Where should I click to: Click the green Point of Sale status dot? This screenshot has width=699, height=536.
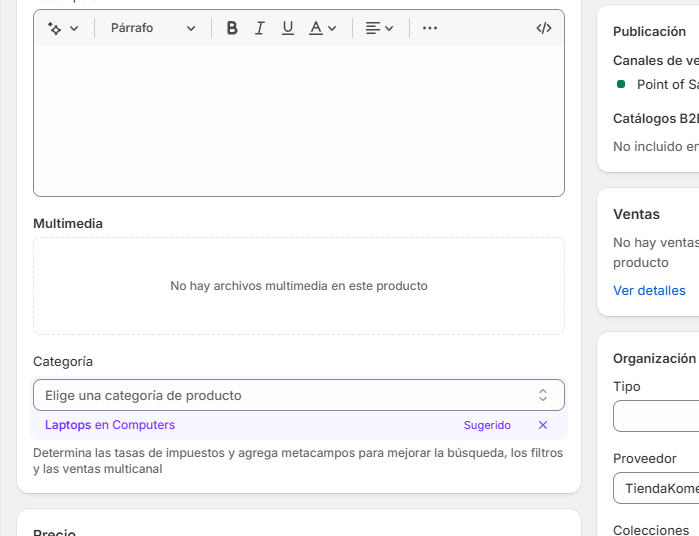click(x=621, y=84)
